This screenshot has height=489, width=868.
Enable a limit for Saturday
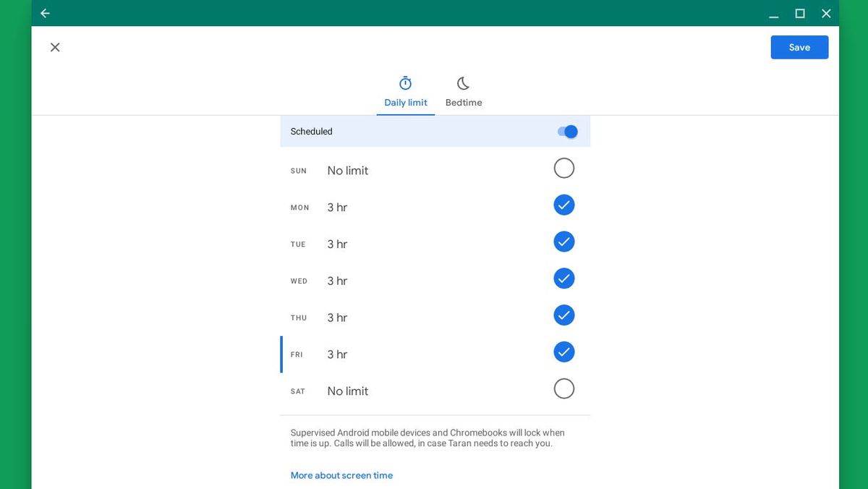point(564,388)
